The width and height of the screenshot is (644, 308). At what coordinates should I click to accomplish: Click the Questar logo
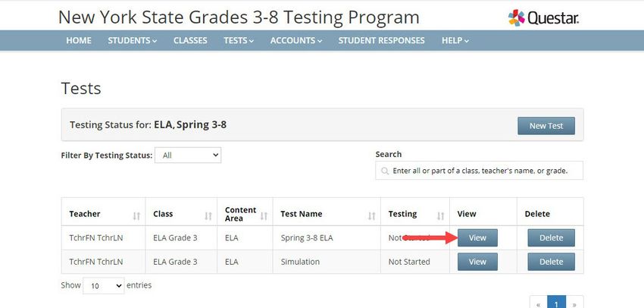tap(543, 17)
